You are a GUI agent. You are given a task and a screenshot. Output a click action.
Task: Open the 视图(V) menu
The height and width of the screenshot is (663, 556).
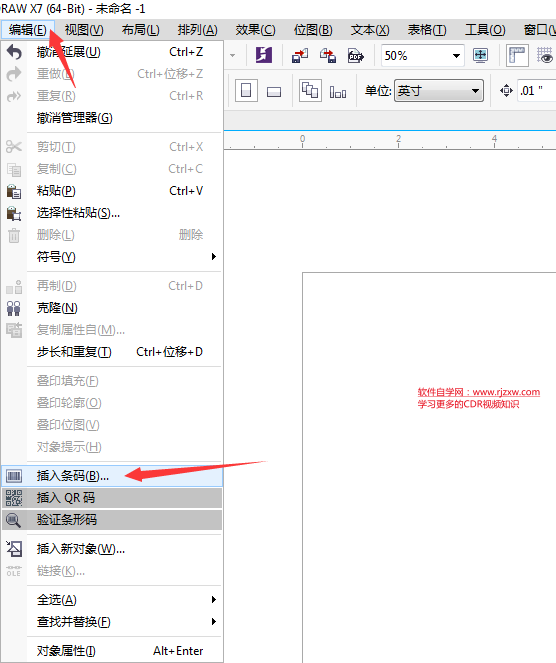(84, 30)
